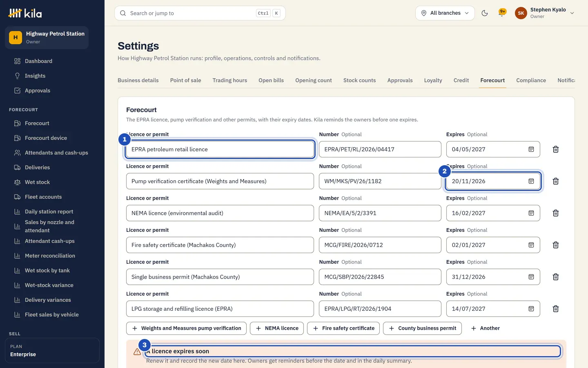
Task: Open calendar picker for 04/05/2027 expiry
Action: coord(531,149)
